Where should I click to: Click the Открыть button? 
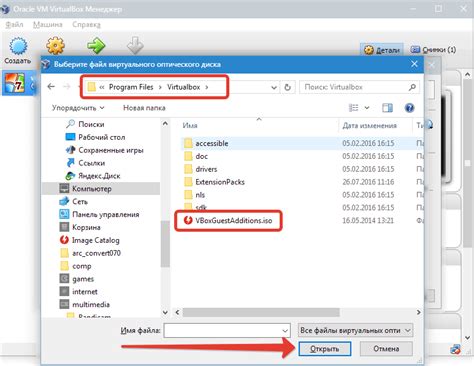tap(324, 349)
